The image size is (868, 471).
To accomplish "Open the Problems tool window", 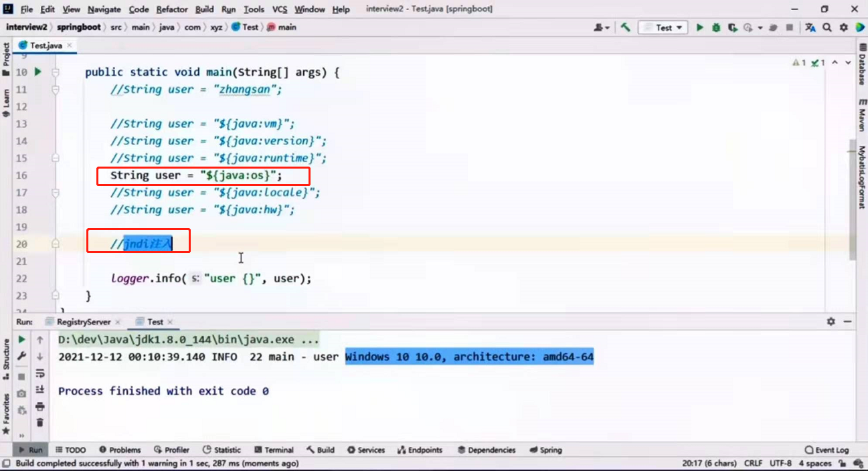I will (x=120, y=450).
